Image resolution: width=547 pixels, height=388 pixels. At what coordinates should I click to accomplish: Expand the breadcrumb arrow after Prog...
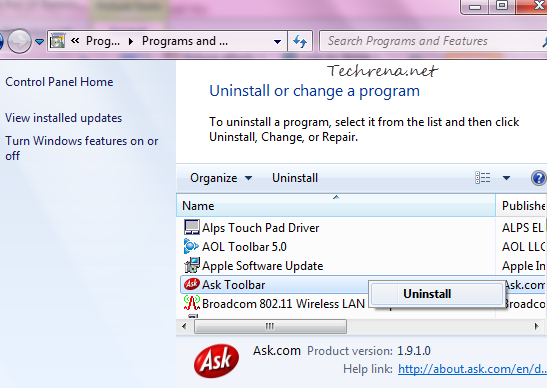(131, 42)
